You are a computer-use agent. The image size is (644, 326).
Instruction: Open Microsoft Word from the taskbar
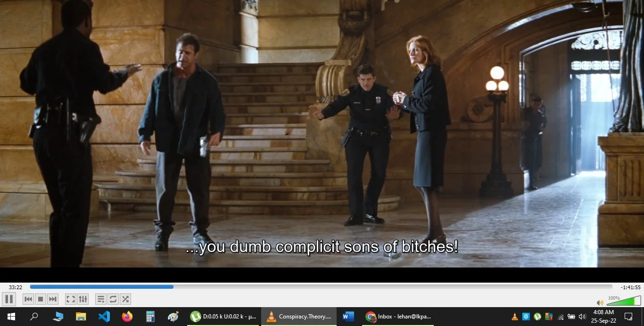point(348,317)
